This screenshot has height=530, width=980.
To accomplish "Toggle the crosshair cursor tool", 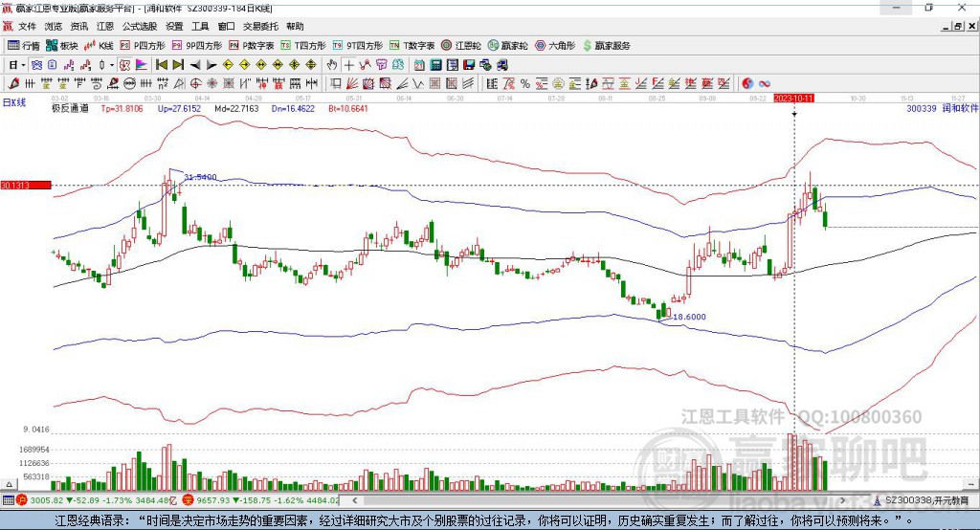I will 348,65.
